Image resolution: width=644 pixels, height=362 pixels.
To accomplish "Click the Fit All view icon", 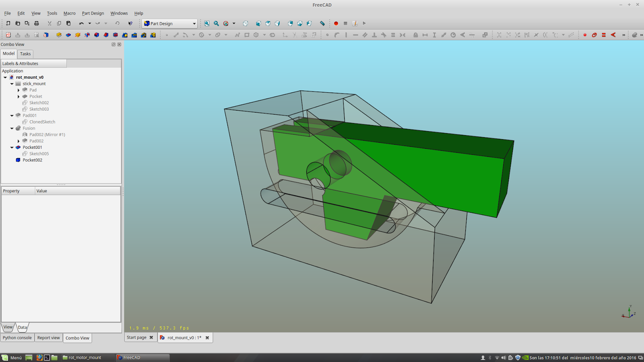I will click(206, 23).
